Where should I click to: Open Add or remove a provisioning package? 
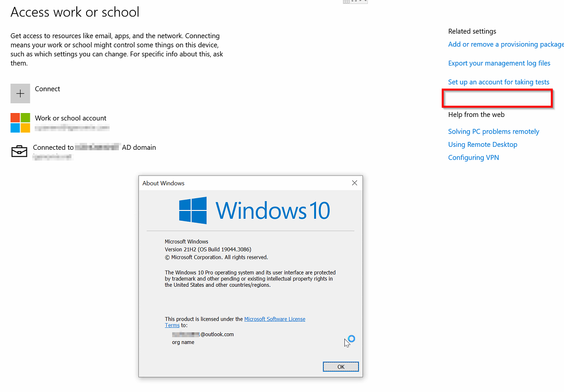[506, 44]
